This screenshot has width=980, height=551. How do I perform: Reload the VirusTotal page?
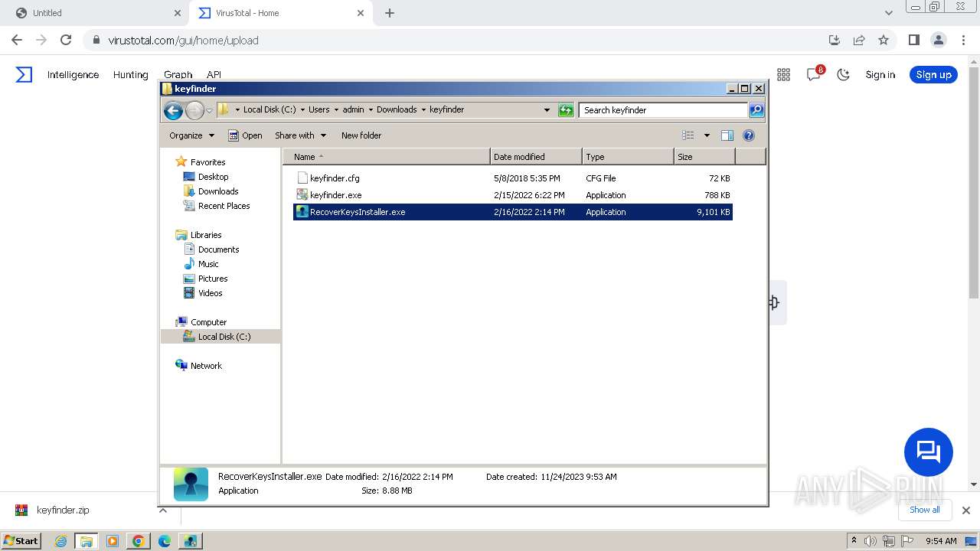(x=66, y=40)
